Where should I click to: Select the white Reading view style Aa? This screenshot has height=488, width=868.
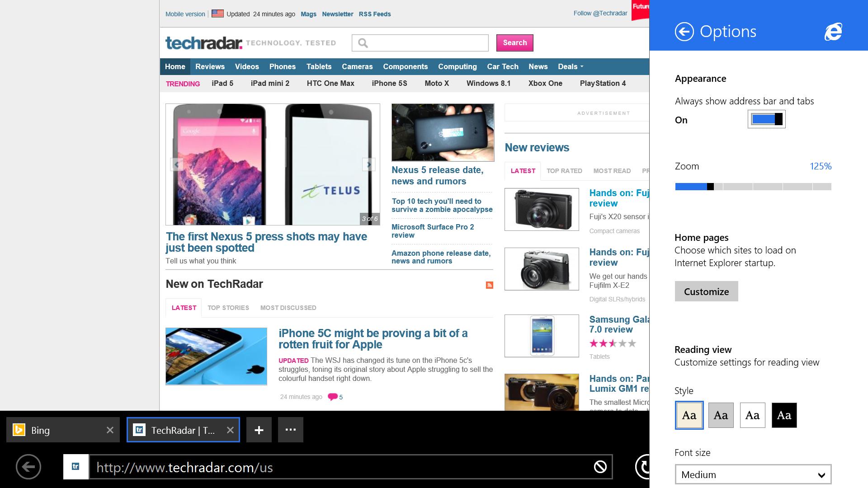tap(752, 415)
